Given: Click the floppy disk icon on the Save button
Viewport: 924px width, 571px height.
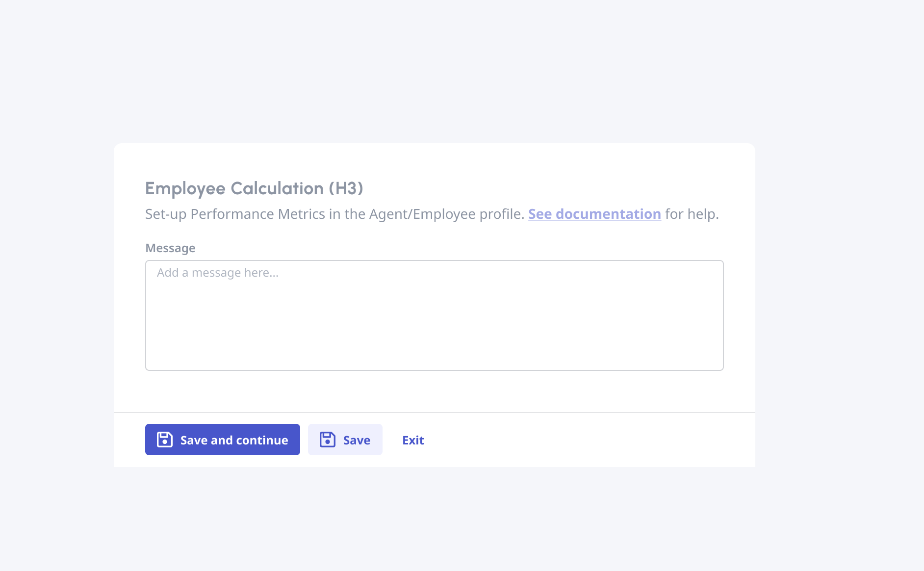Looking at the screenshot, I should pos(328,440).
